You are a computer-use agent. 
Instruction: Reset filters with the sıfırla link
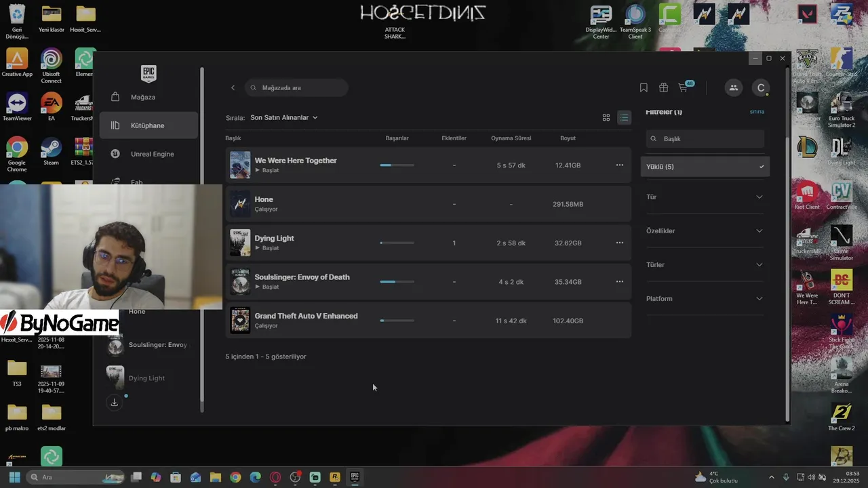click(x=757, y=112)
